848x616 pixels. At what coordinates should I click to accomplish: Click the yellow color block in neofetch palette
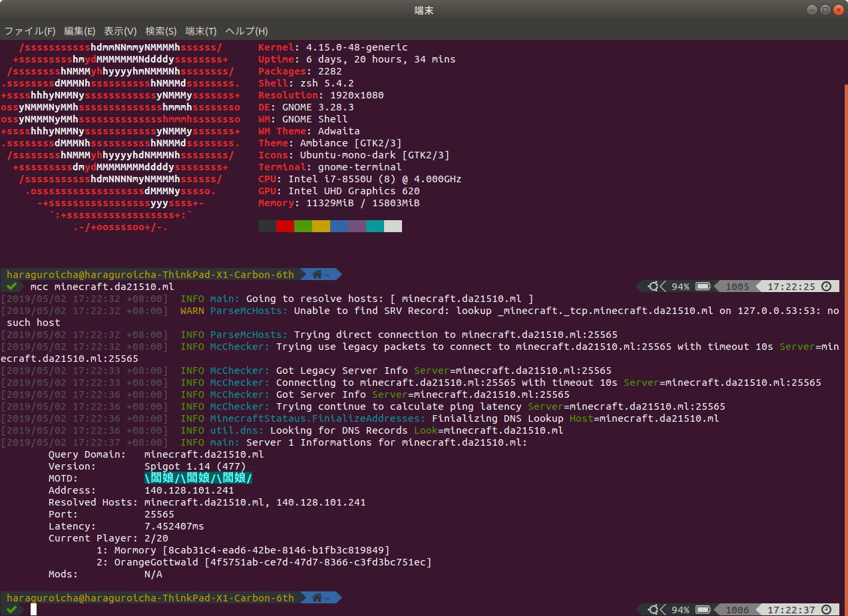[x=321, y=226]
